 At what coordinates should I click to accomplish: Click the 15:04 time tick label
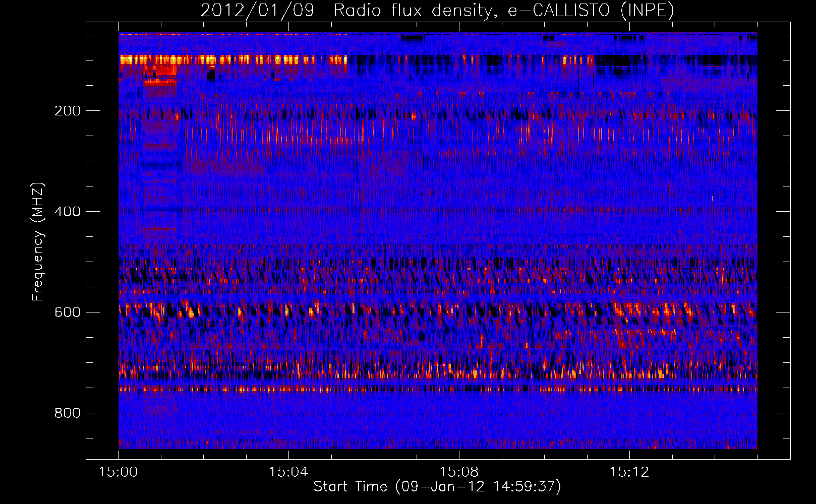click(288, 472)
